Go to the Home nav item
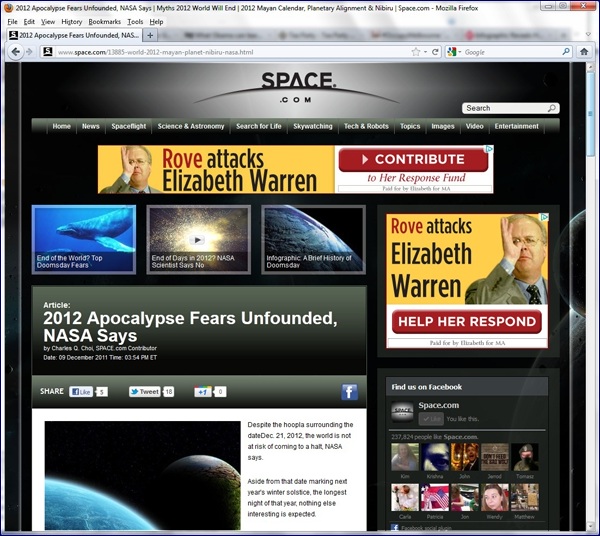 click(61, 126)
